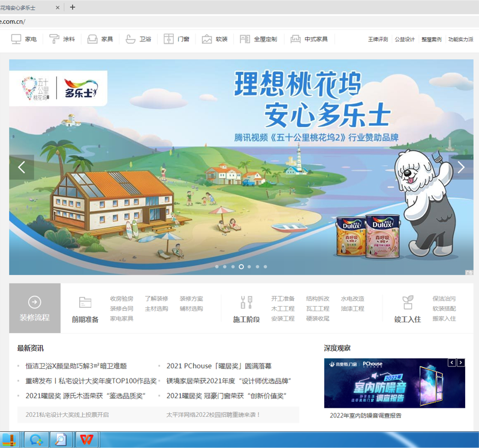479x448 pixels.
Task: Open 整屋案例 in top menu
Action: click(x=432, y=40)
